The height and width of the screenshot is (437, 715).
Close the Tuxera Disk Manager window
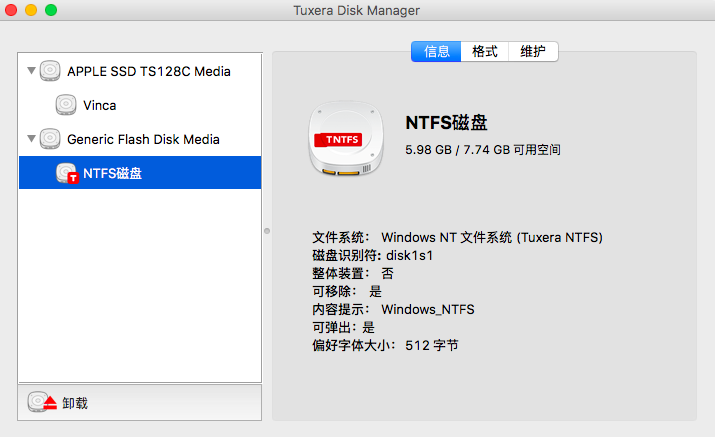(10, 10)
